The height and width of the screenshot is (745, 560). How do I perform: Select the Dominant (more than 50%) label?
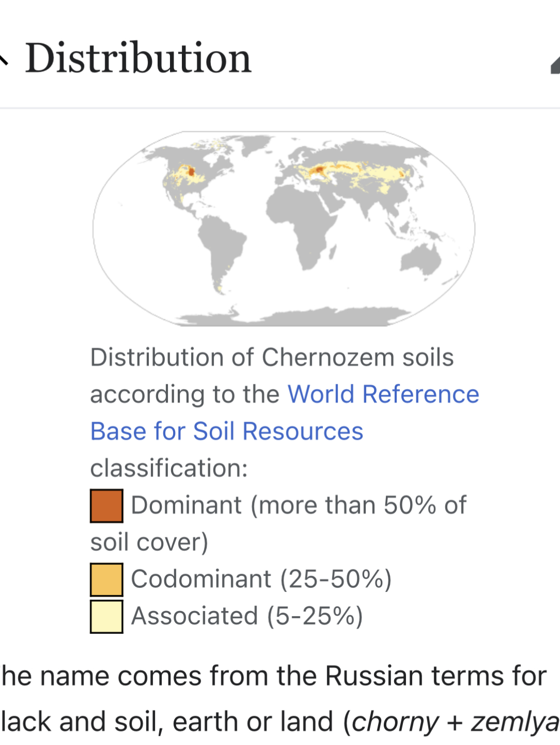(x=278, y=523)
